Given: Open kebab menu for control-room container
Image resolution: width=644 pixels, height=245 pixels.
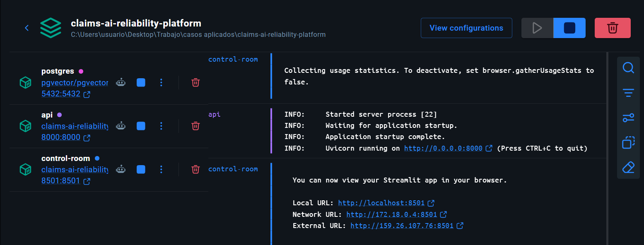Looking at the screenshot, I should click(161, 169).
